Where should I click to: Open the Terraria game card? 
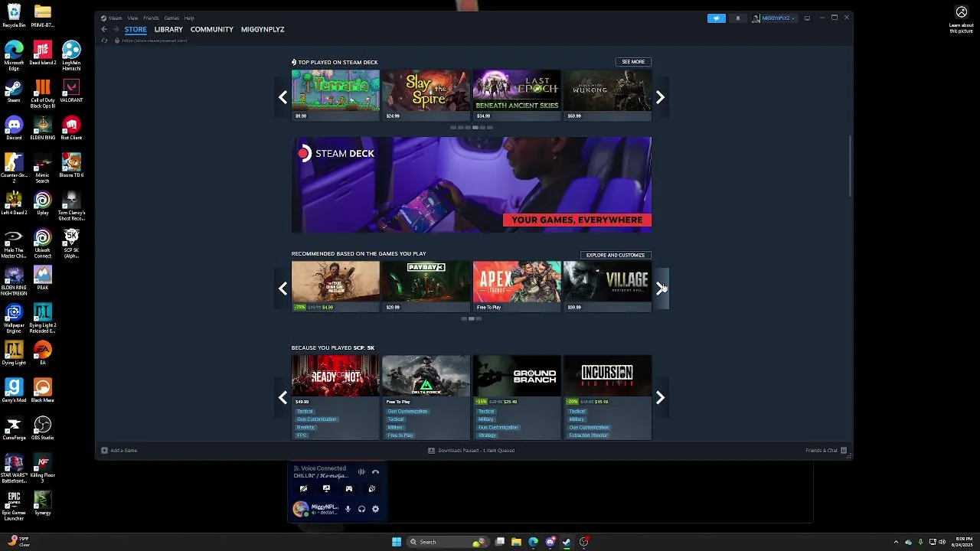tap(335, 95)
